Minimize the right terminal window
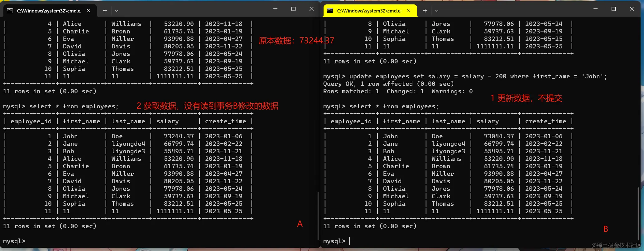This screenshot has height=251, width=644. pyautogui.click(x=595, y=9)
